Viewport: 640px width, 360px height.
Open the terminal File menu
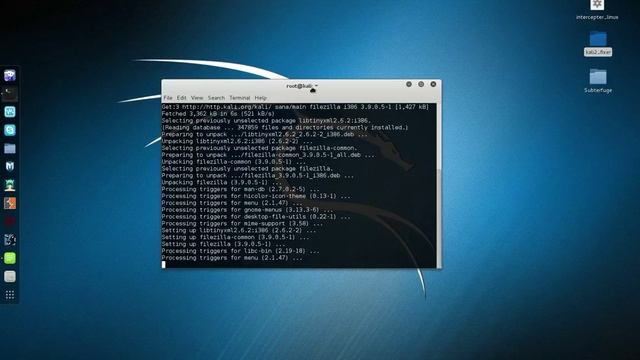(x=168, y=98)
